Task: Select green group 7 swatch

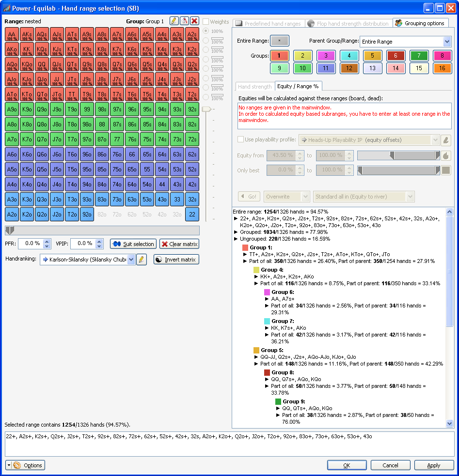Action: coord(419,56)
